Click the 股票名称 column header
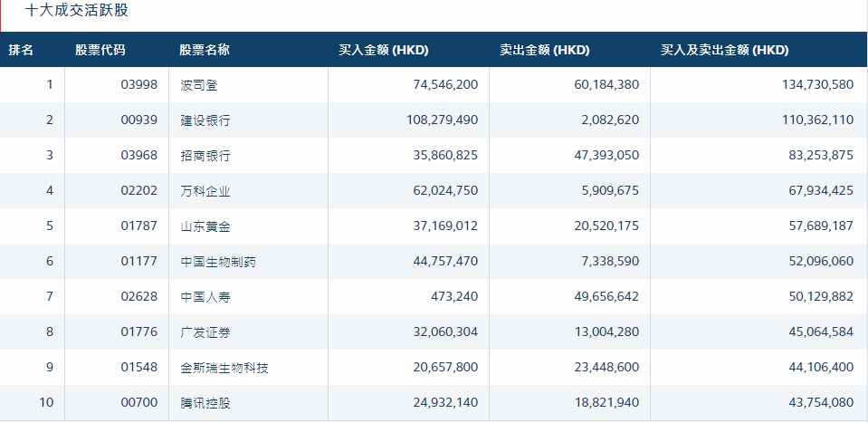Screen dimensions: 868x423 pos(205,50)
